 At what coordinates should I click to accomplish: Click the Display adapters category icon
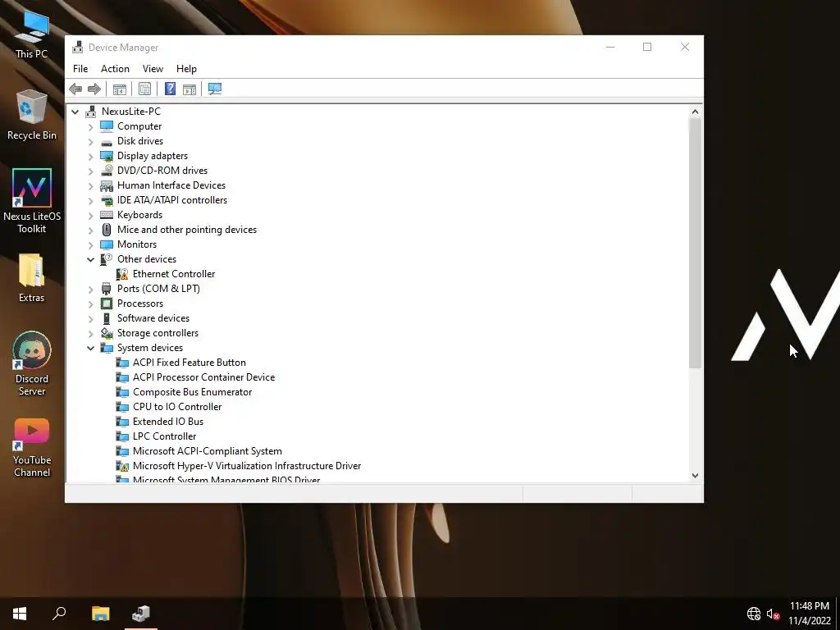[107, 156]
